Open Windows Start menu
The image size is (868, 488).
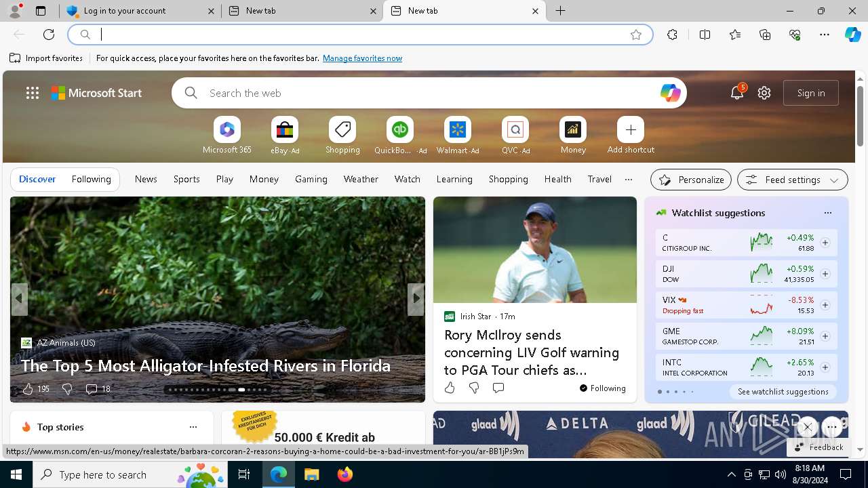coord(16,474)
